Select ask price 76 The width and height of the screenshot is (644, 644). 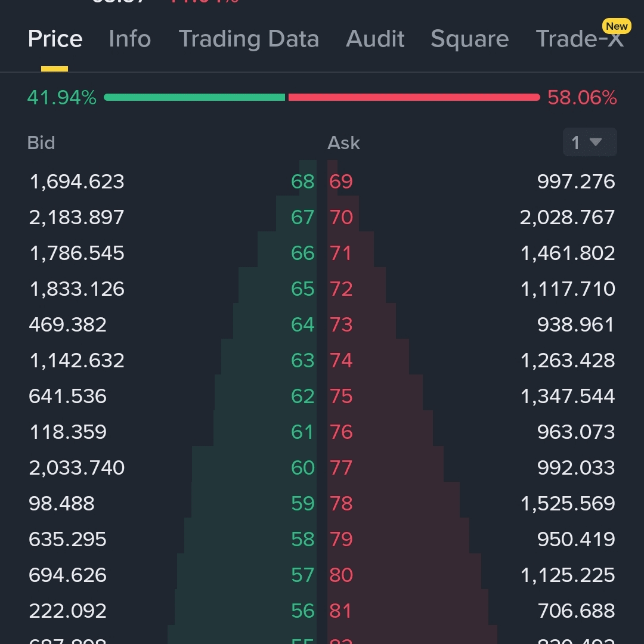pyautogui.click(x=341, y=432)
